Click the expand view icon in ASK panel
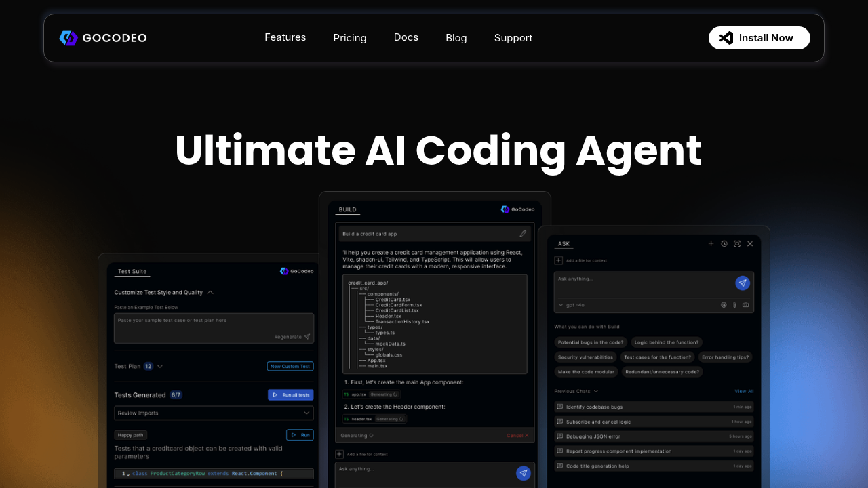Viewport: 868px width, 488px height. point(737,243)
